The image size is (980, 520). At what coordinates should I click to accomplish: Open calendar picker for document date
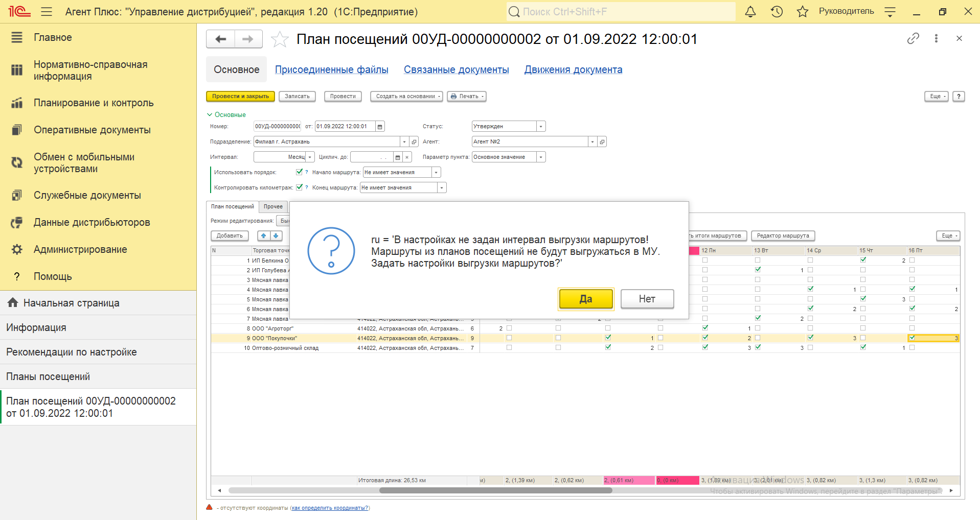coord(380,127)
